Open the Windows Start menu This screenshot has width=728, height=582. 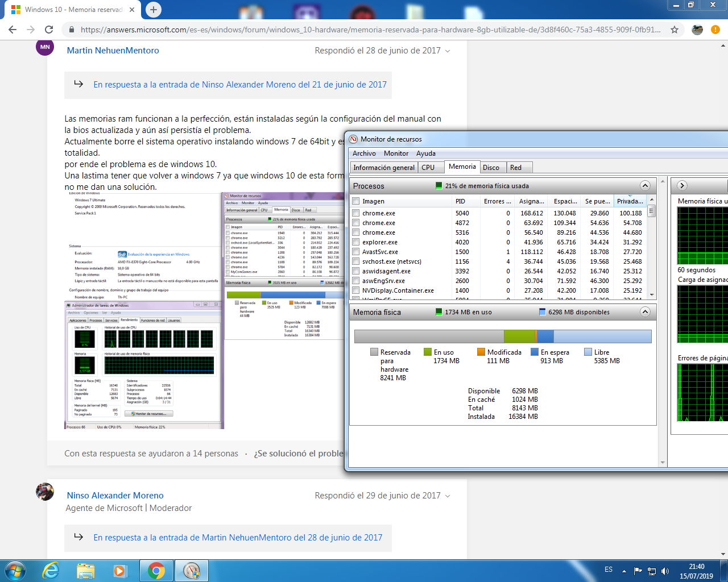pos(15,571)
